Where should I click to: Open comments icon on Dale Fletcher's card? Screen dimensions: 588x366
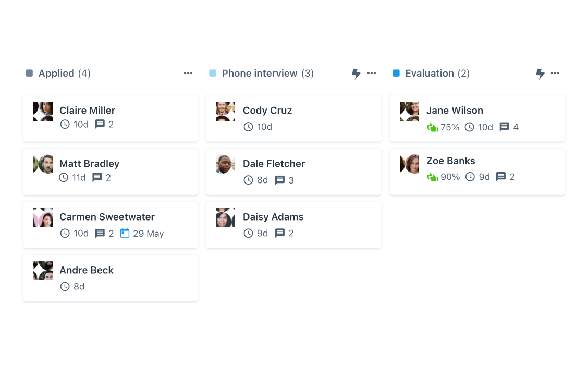coord(280,180)
